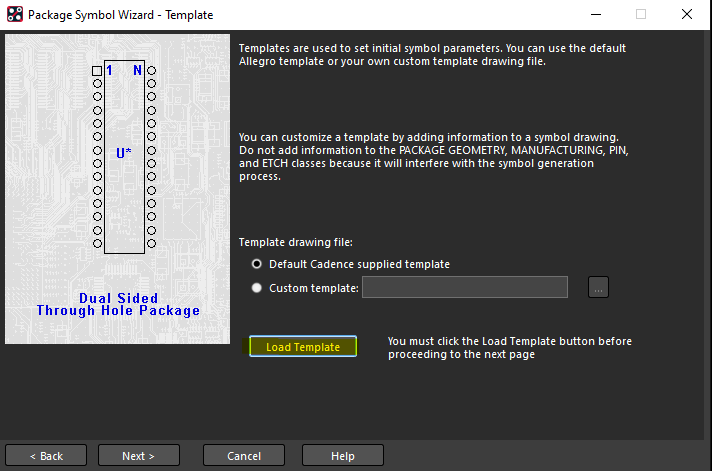Click the Package Symbol Wizard title text
This screenshot has width=712, height=471.
[x=120, y=15]
